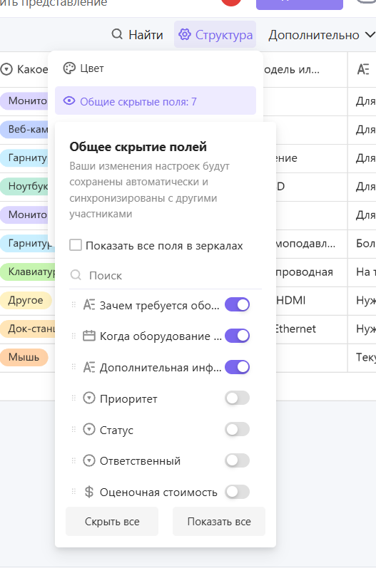The image size is (376, 588).
Task: Open the Структура toolbar menu
Action: pyautogui.click(x=215, y=34)
